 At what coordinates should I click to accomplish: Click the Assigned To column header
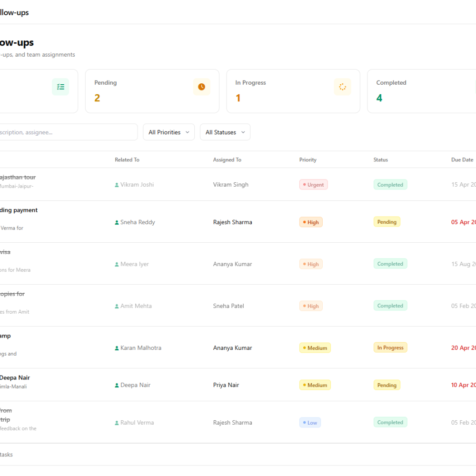point(227,159)
